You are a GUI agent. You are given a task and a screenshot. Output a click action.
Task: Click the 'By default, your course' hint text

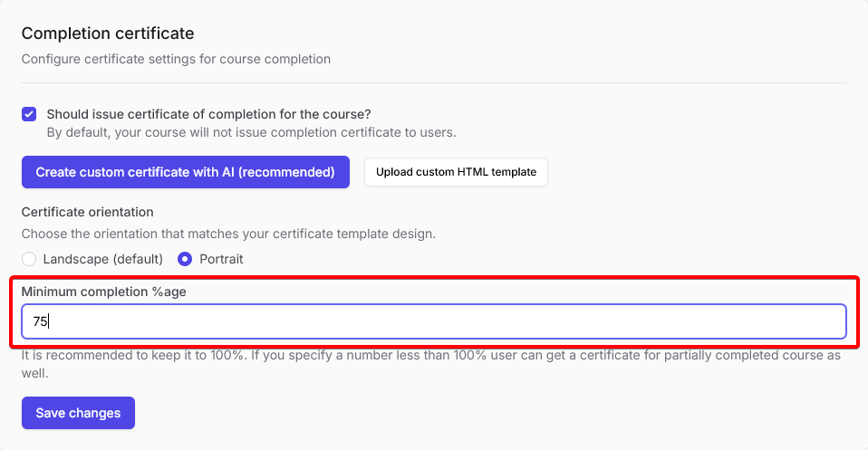[x=251, y=132]
